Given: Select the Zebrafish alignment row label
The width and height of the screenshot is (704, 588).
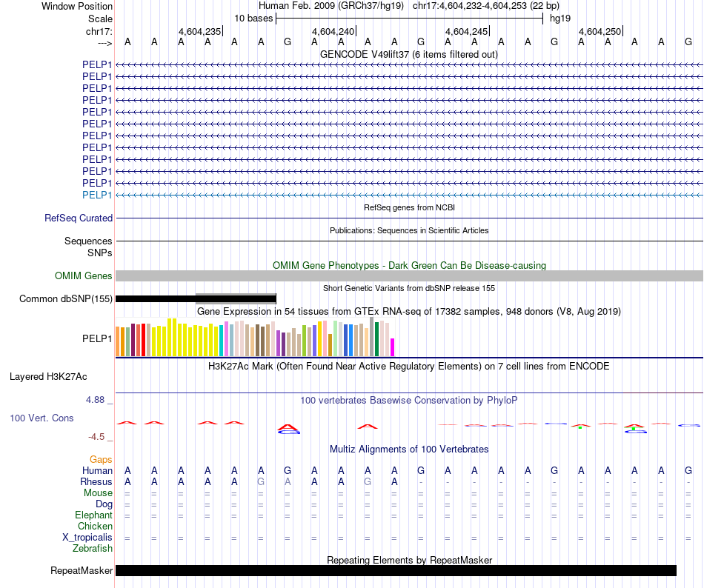Looking at the screenshot, I should pos(93,549).
